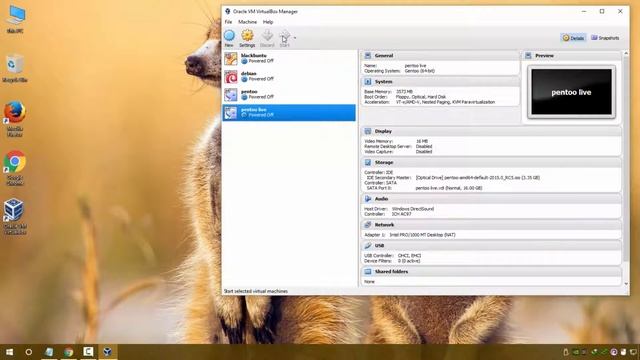Screen dimensions: 640x360
Task: Click the Camtasia icon in the taskbar
Action: tap(88, 352)
